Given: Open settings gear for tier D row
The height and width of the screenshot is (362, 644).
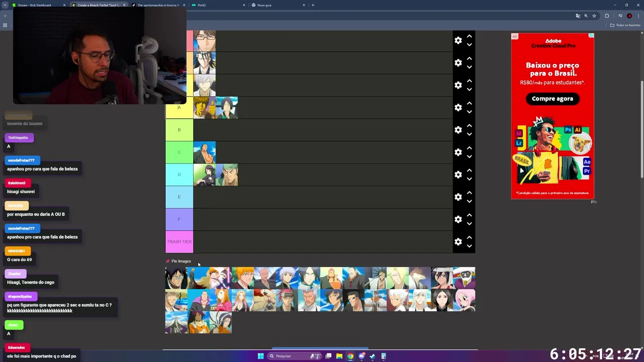Looking at the screenshot, I should tap(458, 174).
